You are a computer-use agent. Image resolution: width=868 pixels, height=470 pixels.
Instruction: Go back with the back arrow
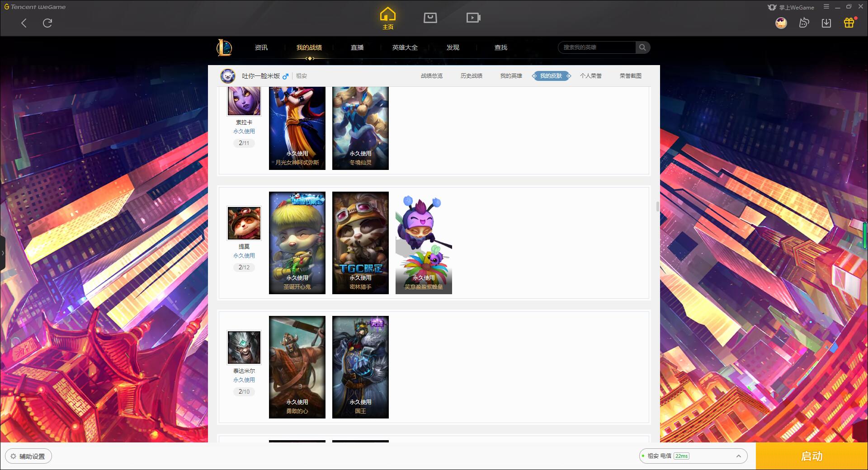pyautogui.click(x=24, y=23)
